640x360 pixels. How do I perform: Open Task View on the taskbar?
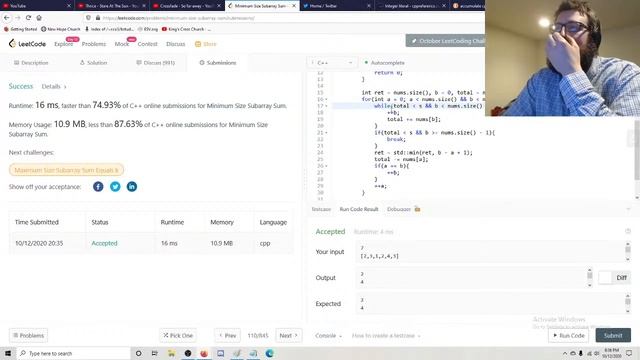tap(155, 353)
